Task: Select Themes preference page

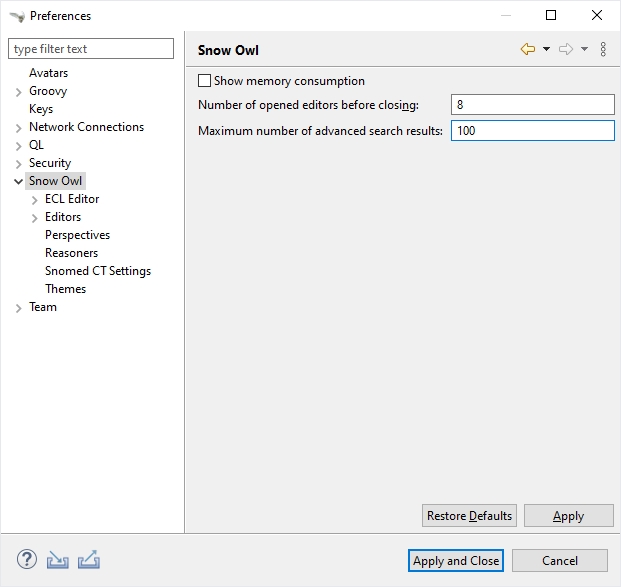Action: click(65, 289)
